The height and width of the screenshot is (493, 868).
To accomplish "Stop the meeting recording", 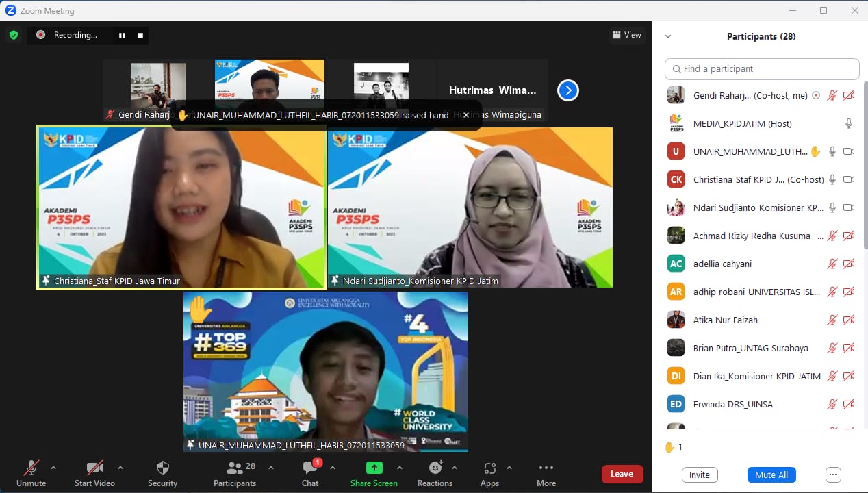I will [140, 36].
